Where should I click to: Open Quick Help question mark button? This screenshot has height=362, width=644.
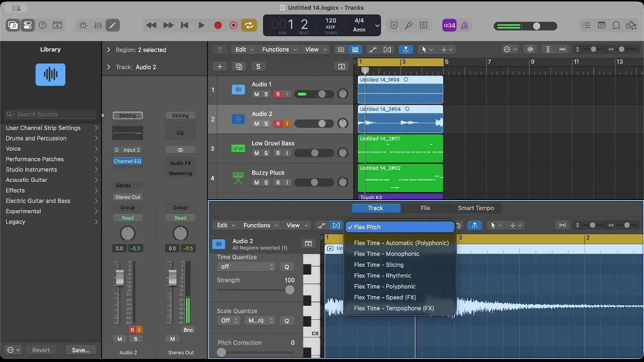(x=43, y=25)
